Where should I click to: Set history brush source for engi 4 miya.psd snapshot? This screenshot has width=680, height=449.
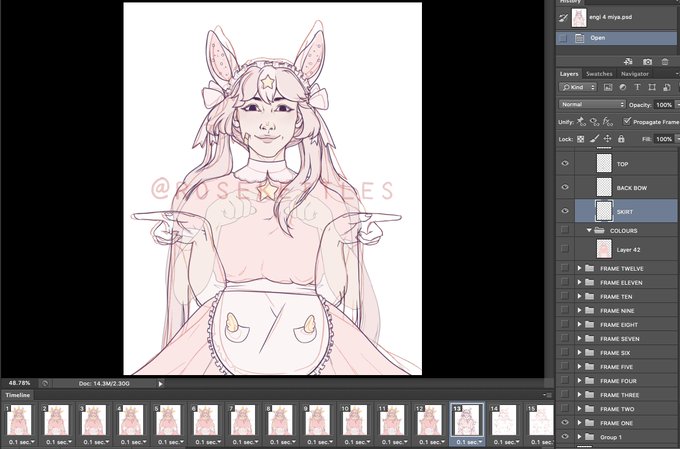(x=563, y=18)
